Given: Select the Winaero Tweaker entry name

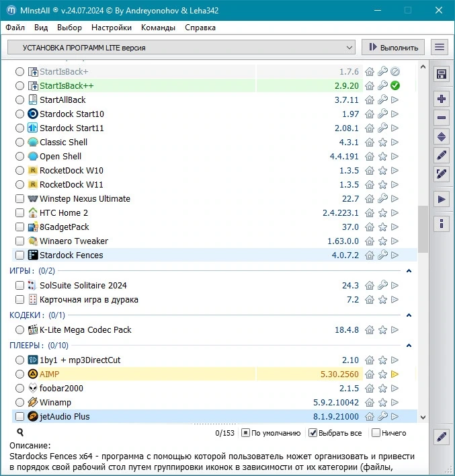Looking at the screenshot, I should pos(74,241).
